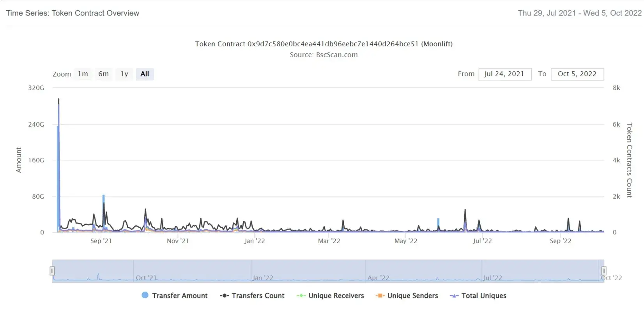Grab the right navigator range handle
This screenshot has width=644, height=317.
pyautogui.click(x=604, y=271)
